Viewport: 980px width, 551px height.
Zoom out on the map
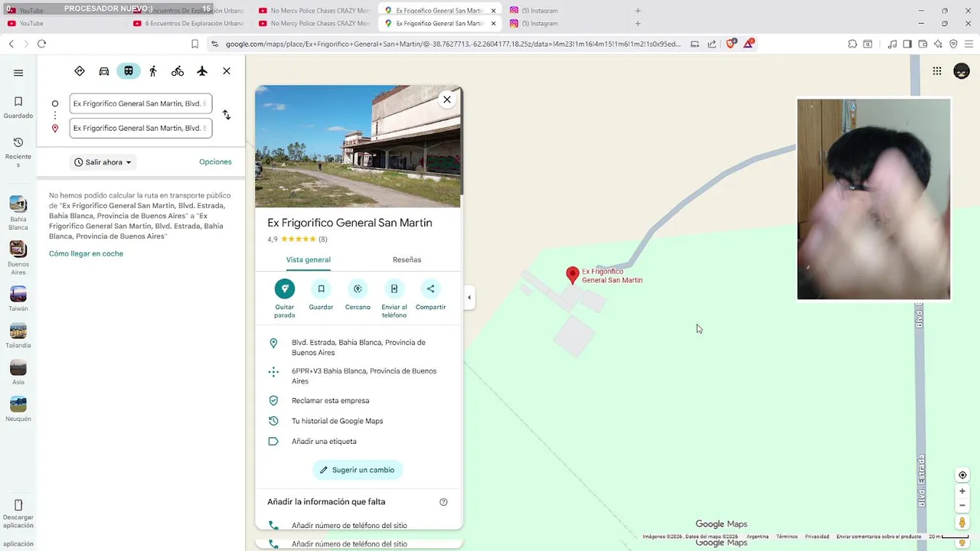click(962, 505)
